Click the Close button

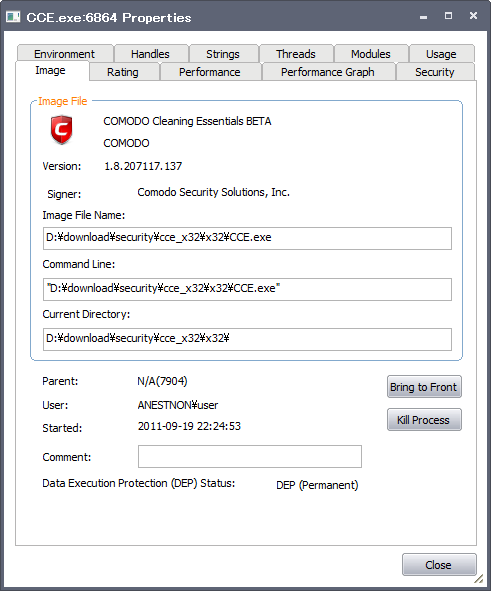pos(439,565)
